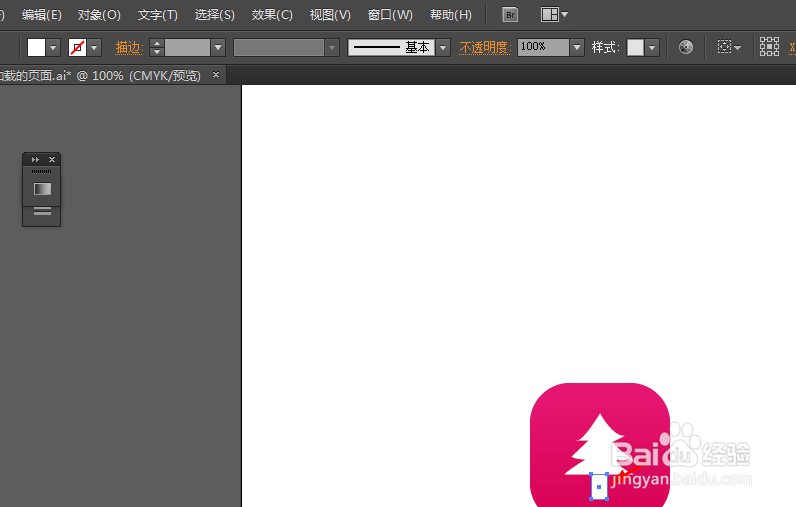Open the 对象(O) menu
Image resolution: width=796 pixels, height=507 pixels.
99,15
